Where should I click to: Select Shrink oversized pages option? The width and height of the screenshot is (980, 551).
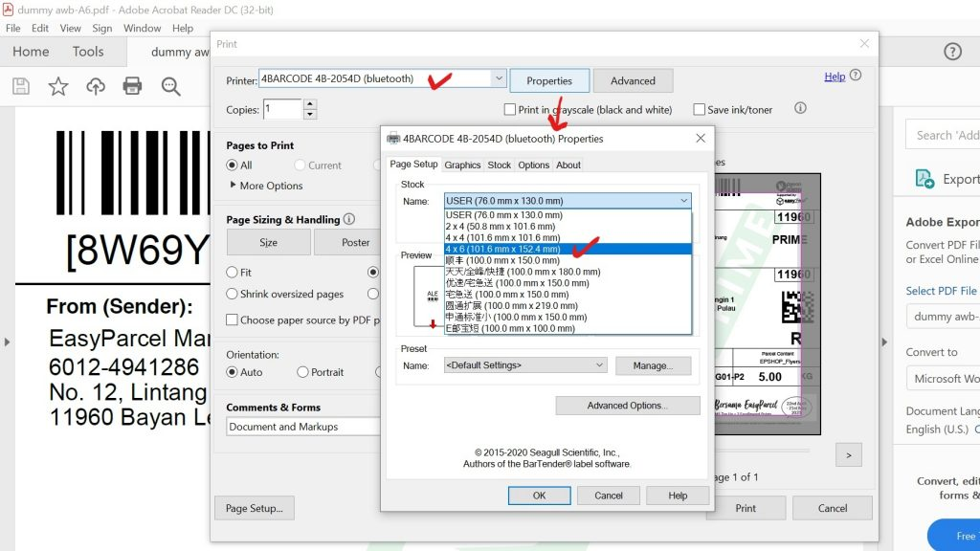(x=232, y=294)
